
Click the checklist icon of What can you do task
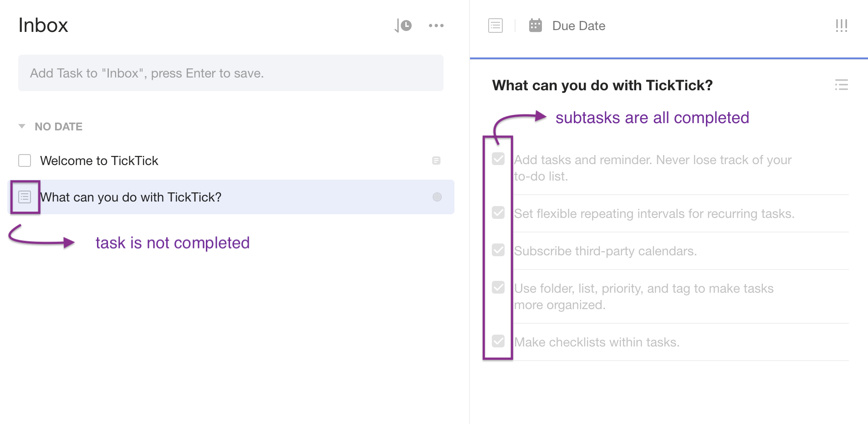[x=25, y=197]
